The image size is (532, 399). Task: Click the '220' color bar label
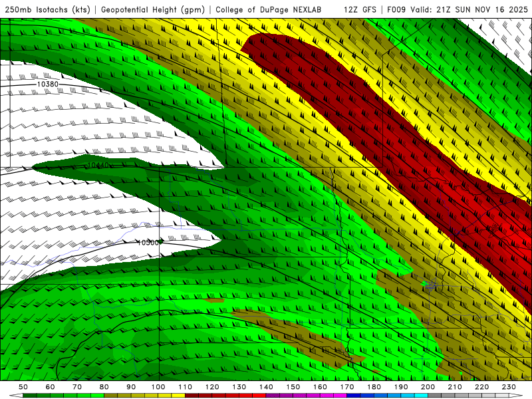pos(481,387)
